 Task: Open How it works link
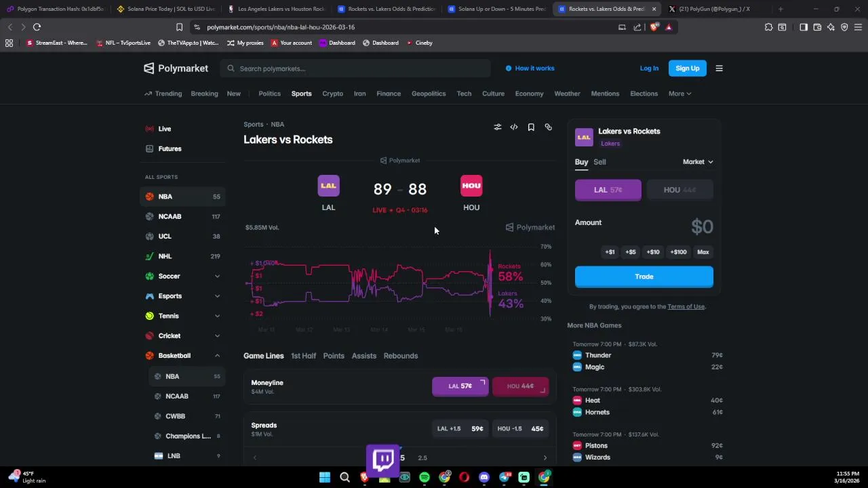pos(530,68)
